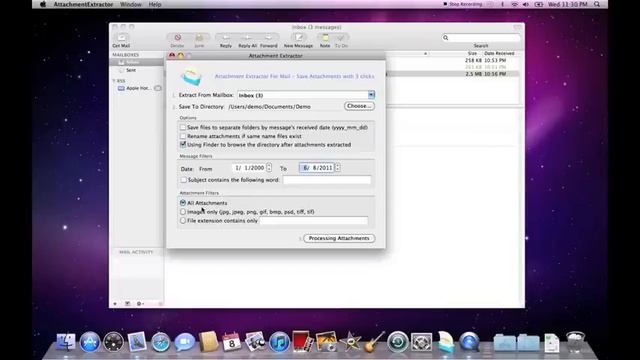The width and height of the screenshot is (640, 360).
Task: Click the Reply All icon in Mail
Action: (x=247, y=38)
